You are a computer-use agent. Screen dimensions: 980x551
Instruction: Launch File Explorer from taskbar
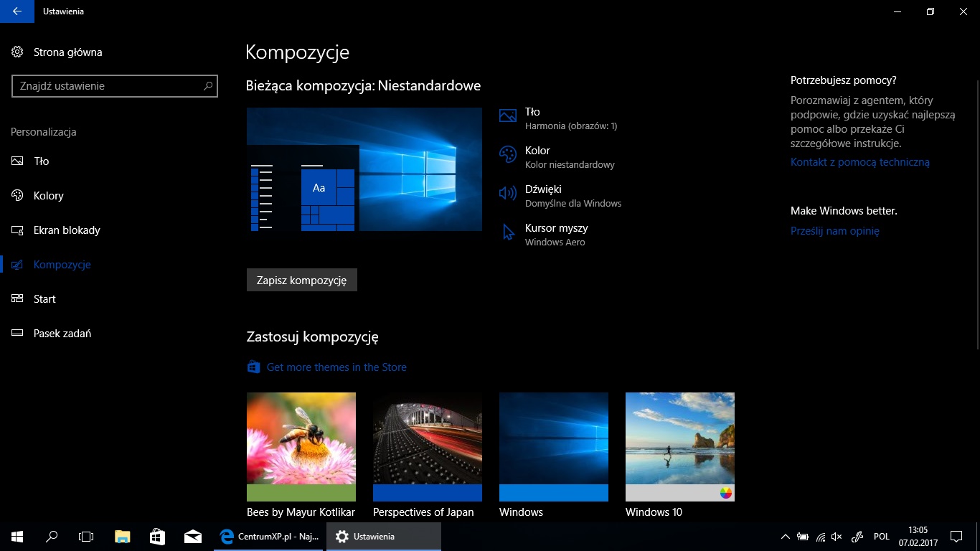(123, 536)
